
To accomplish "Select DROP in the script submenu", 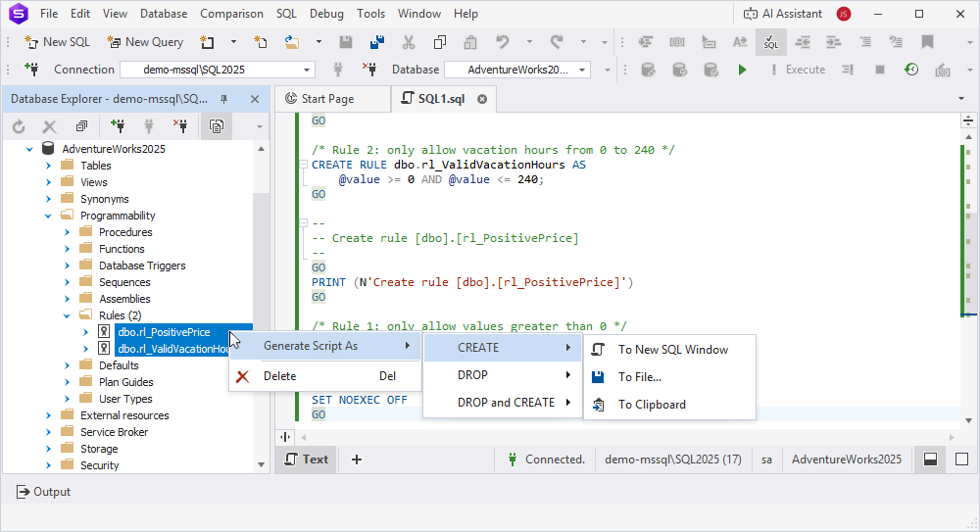I will pyautogui.click(x=503, y=375).
